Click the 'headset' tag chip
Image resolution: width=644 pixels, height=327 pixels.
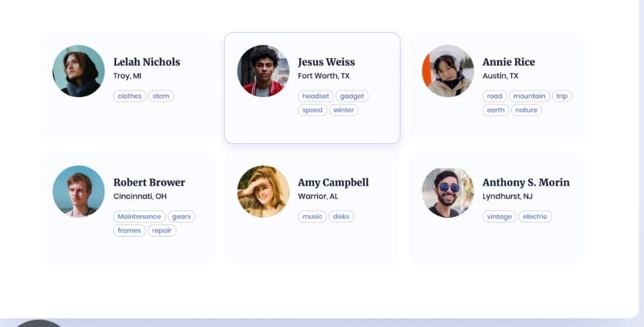coord(316,96)
